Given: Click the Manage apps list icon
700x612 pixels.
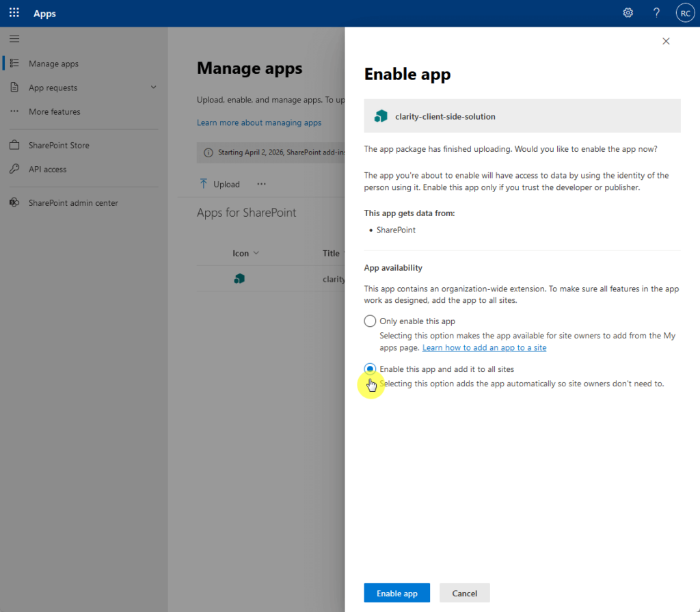Looking at the screenshot, I should pyautogui.click(x=14, y=64).
